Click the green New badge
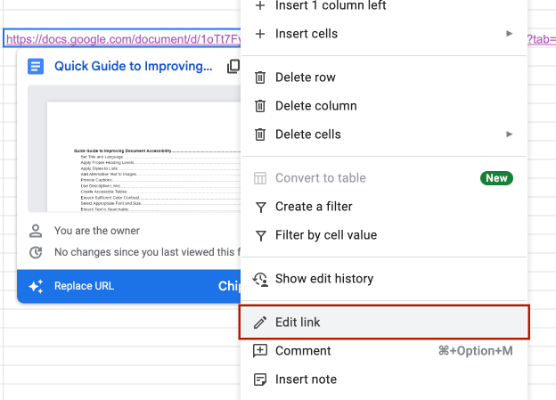This screenshot has height=400, width=556. [496, 178]
